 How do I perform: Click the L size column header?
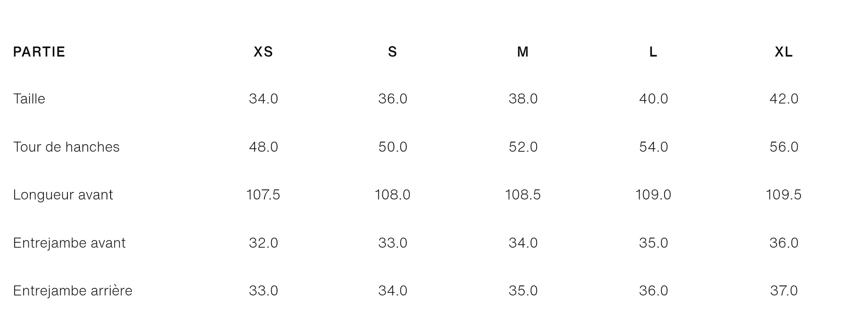(653, 52)
